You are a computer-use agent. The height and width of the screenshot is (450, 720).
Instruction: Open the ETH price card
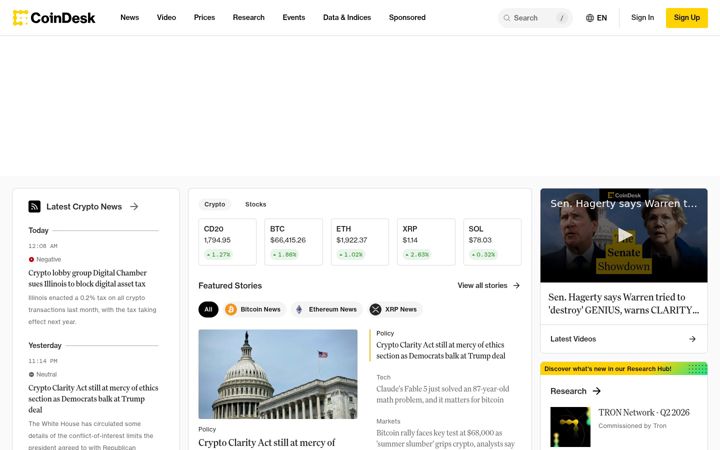tap(360, 242)
